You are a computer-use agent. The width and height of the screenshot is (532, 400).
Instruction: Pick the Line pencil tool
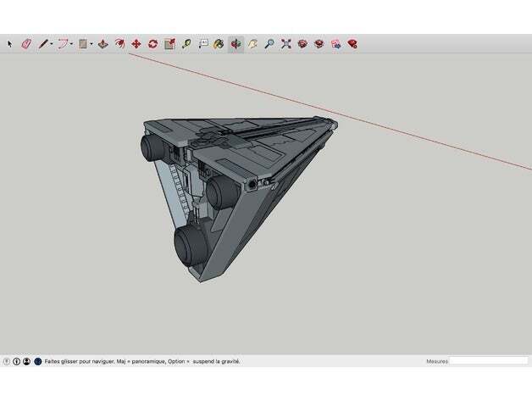click(x=43, y=44)
